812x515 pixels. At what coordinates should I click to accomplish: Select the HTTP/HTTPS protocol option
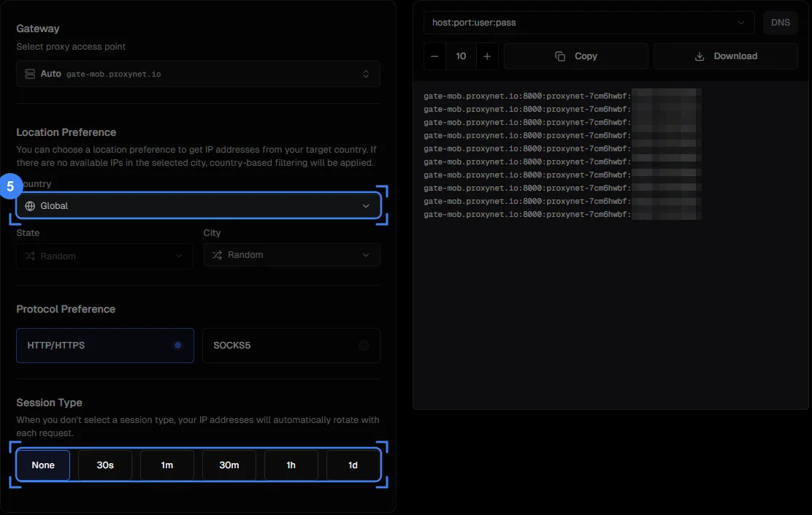point(105,345)
